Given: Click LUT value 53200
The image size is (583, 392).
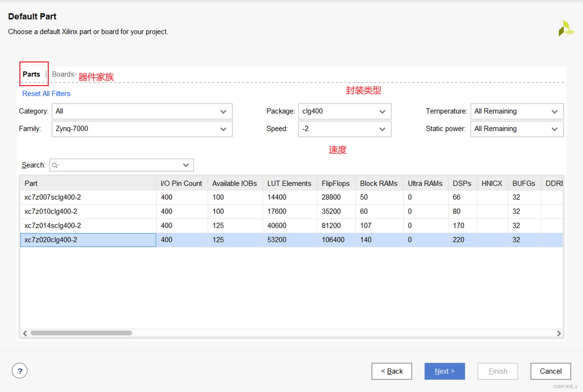Looking at the screenshot, I should click(277, 240).
